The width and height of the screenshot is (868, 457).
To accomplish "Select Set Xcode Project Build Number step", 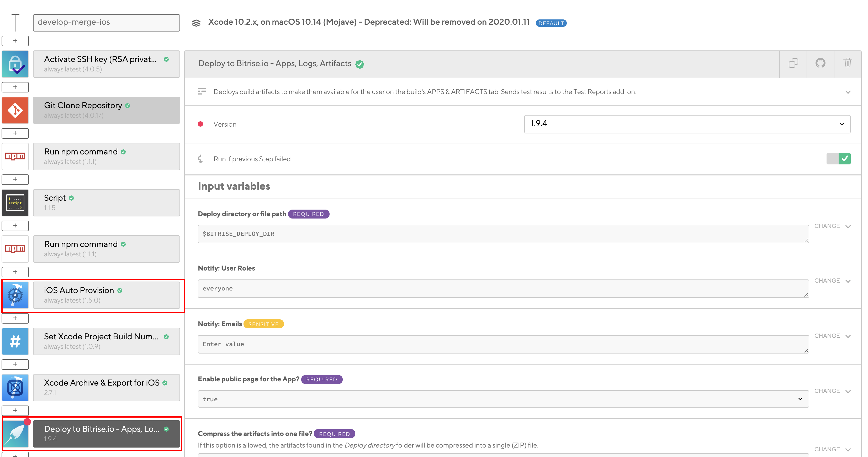I will [x=107, y=341].
